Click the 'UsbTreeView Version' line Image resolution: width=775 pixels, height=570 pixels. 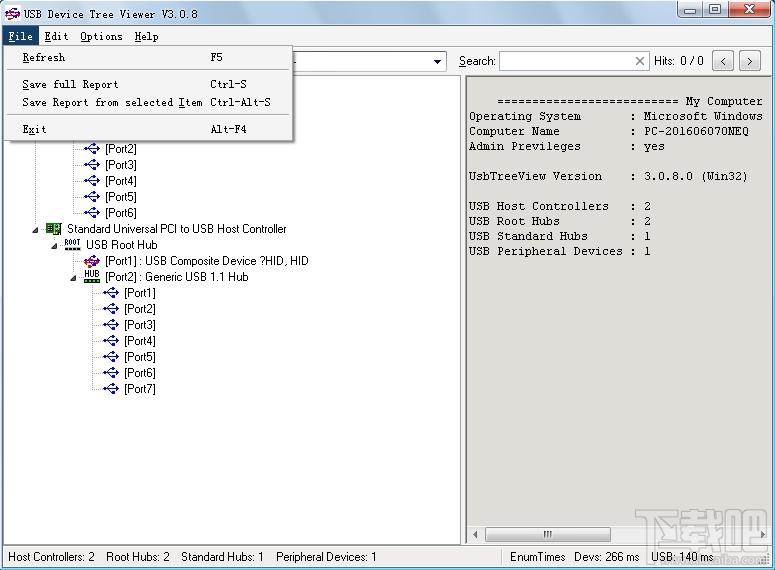(608, 176)
